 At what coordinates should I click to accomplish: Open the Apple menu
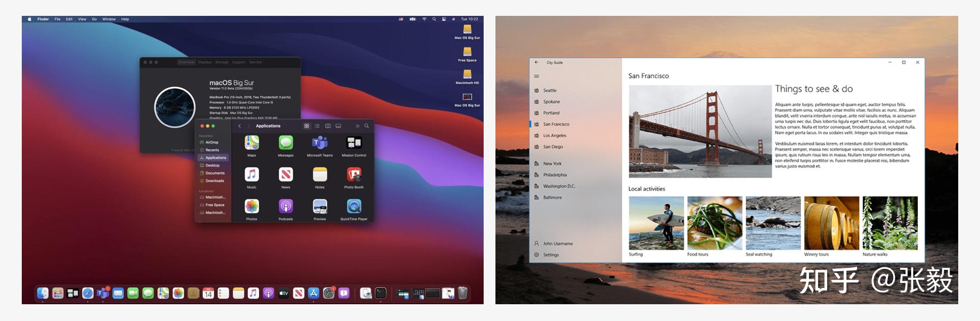pyautogui.click(x=29, y=19)
